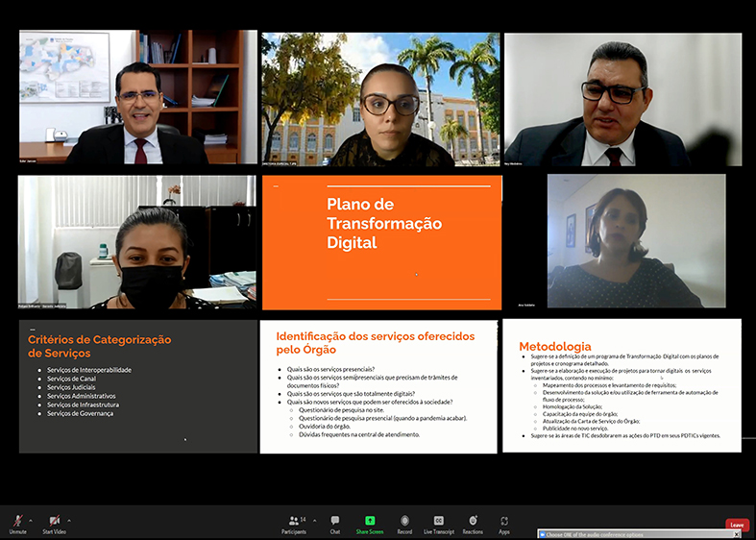
Task: Open audio options caret beside Unmute
Action: [x=31, y=521]
